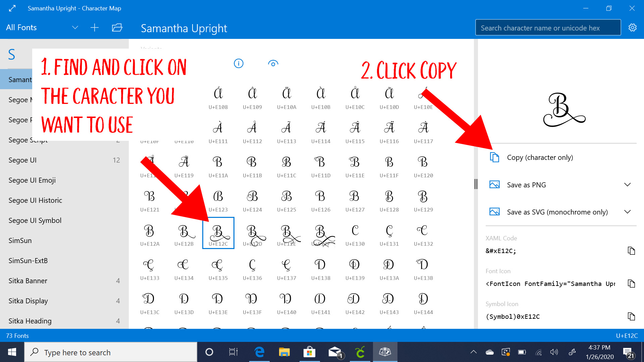Select the glyph U+E117
644x362 pixels.
click(424, 130)
